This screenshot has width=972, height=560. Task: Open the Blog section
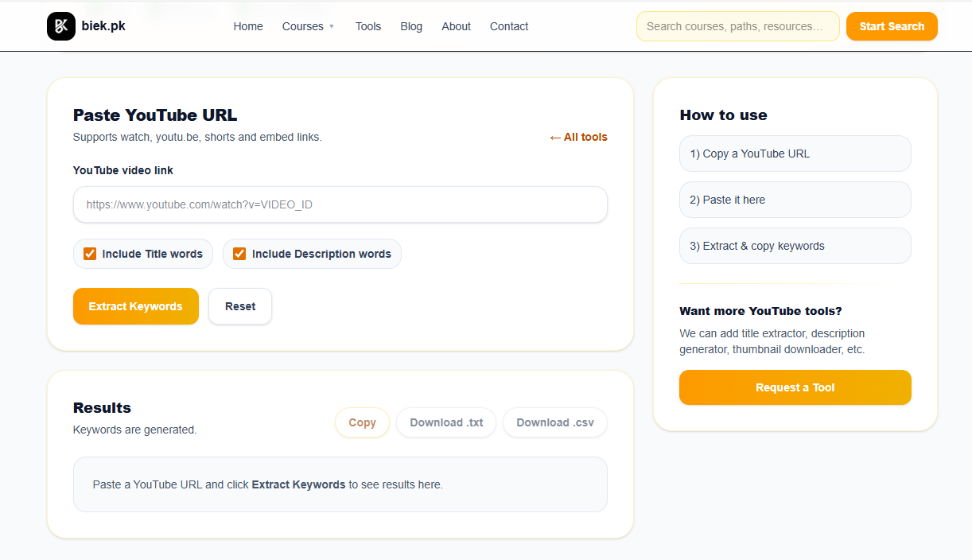click(x=411, y=26)
